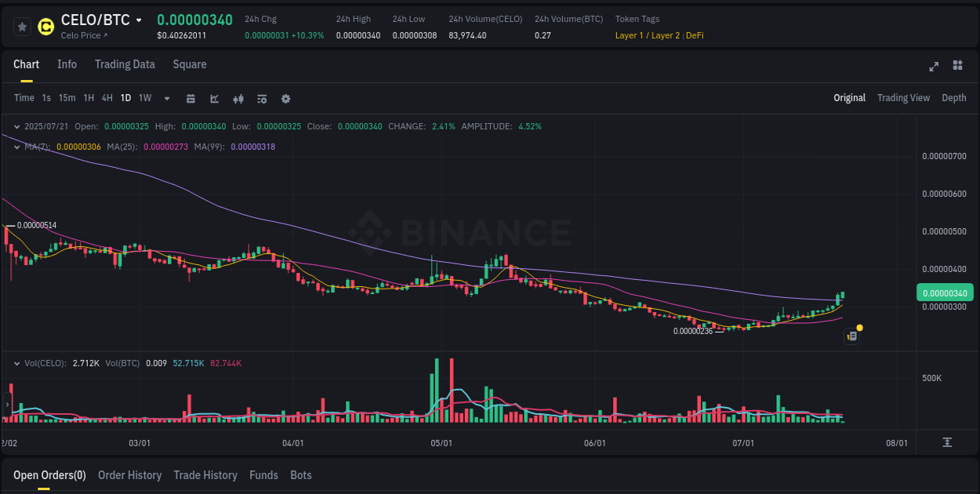The height and width of the screenshot is (494, 980).
Task: Click the CELO token logo
Action: tap(45, 26)
